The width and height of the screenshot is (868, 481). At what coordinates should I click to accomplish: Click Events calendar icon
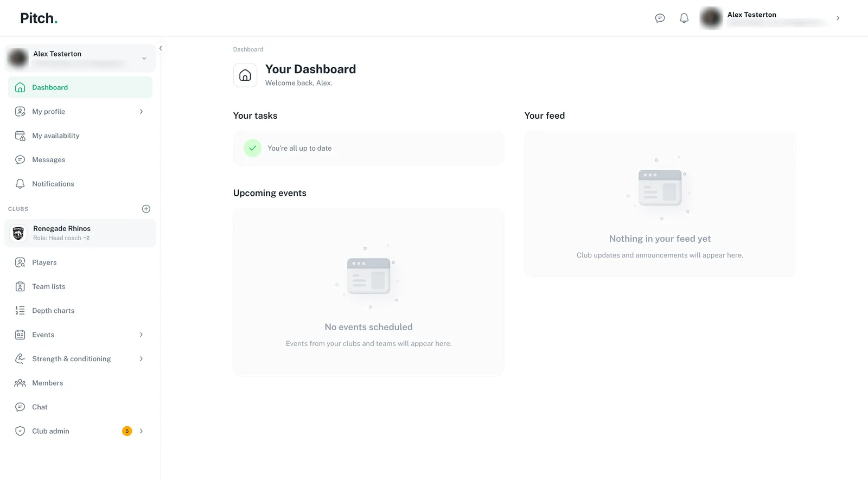[x=20, y=335]
